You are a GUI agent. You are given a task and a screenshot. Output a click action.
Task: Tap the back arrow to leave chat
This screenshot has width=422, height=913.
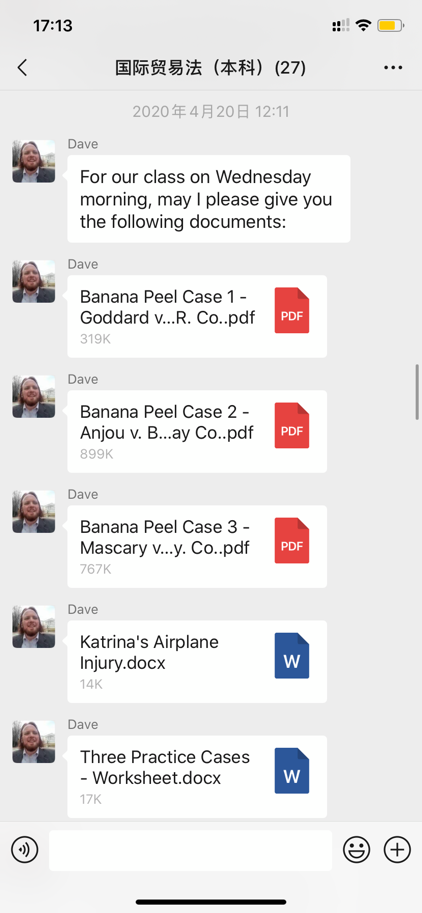tap(22, 68)
